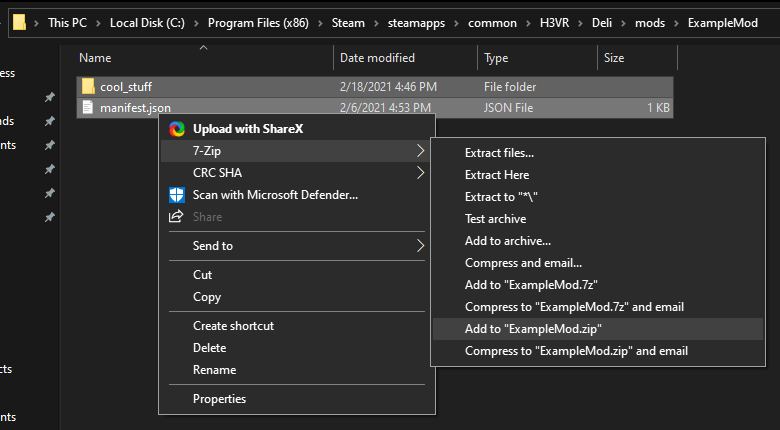
Task: Choose Extract Here
Action: pyautogui.click(x=598, y=175)
